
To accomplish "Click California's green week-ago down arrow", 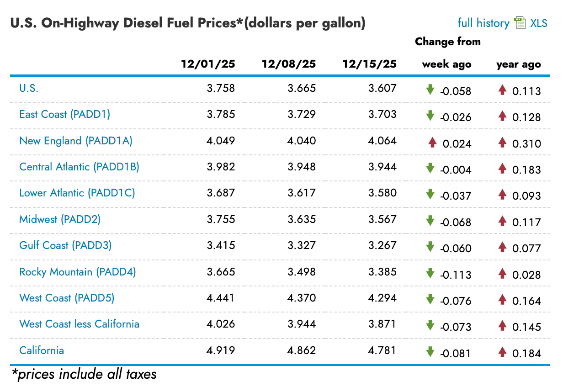I will coord(430,352).
